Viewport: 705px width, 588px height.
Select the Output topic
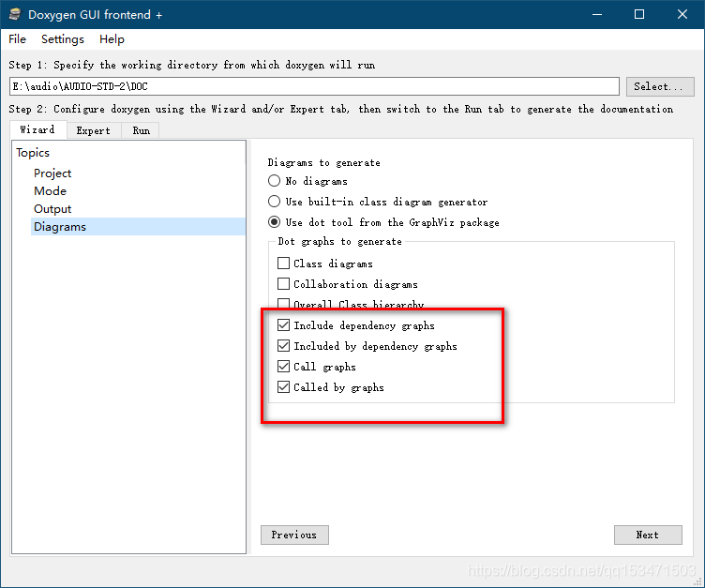coord(52,209)
